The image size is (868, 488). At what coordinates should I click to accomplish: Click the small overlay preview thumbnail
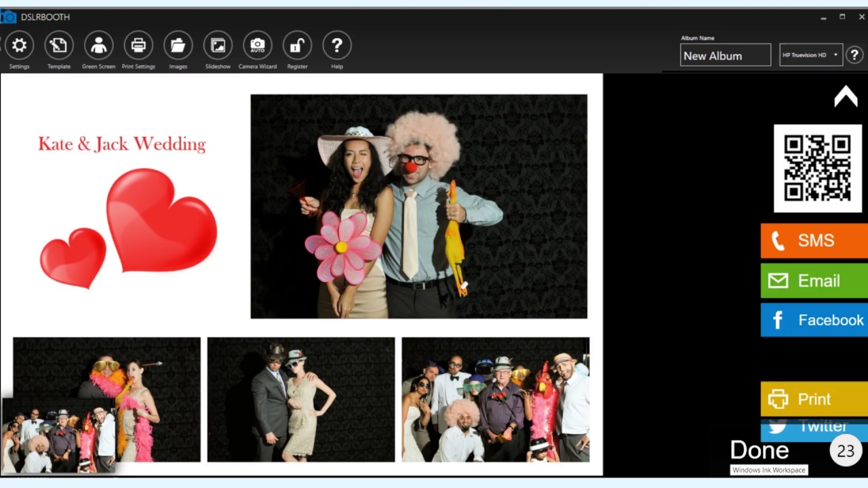[x=59, y=435]
